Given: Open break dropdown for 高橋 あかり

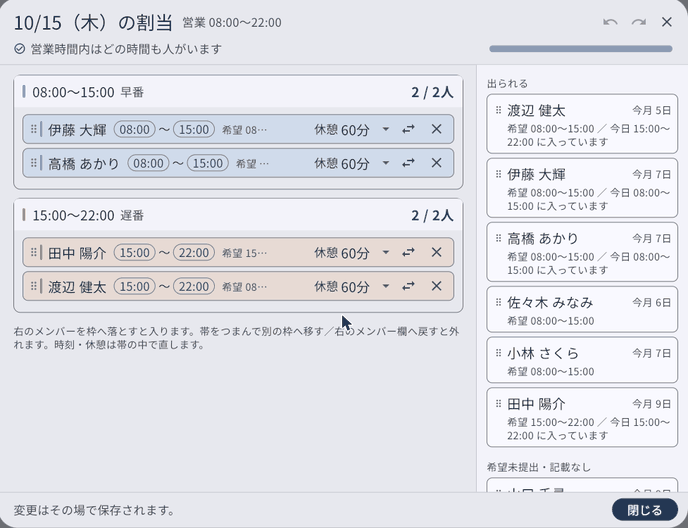Looking at the screenshot, I should pyautogui.click(x=386, y=163).
